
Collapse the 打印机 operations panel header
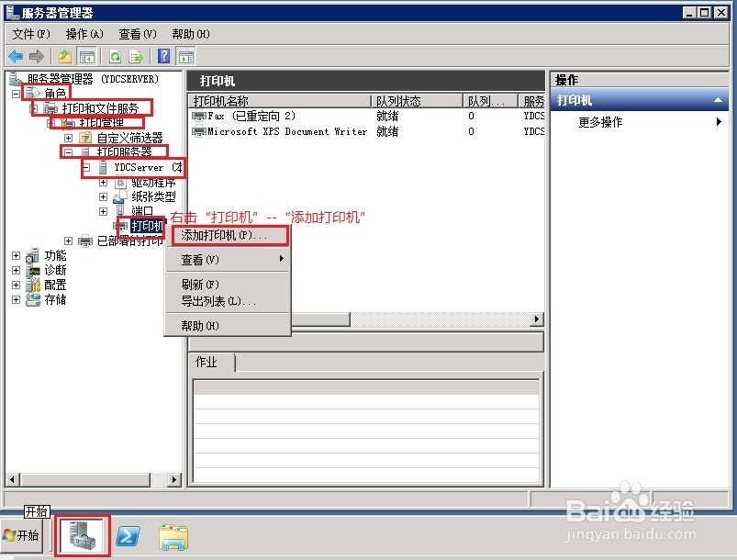click(719, 101)
